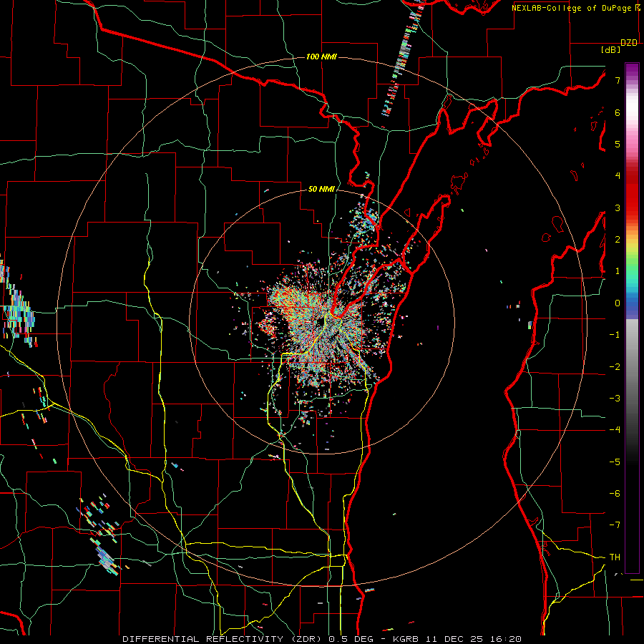Viewport: 644px width, 644px height.
Task: Click the differential reflectivity caption at bottom
Action: pyautogui.click(x=322, y=639)
